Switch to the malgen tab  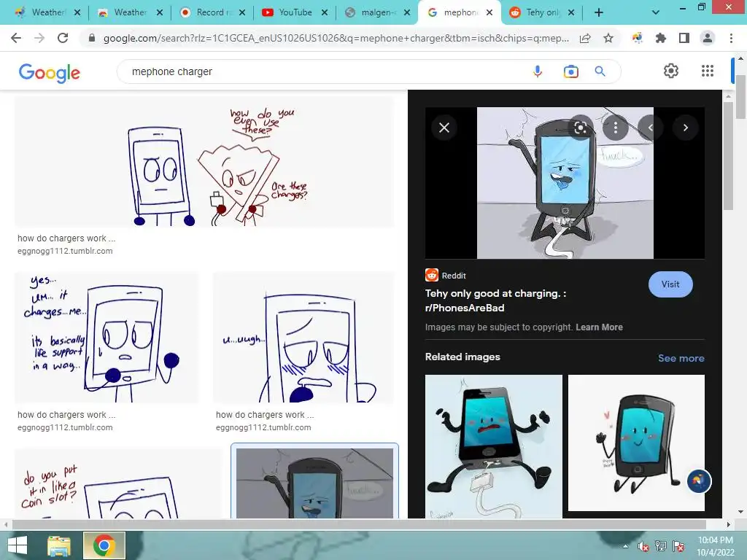tap(376, 12)
